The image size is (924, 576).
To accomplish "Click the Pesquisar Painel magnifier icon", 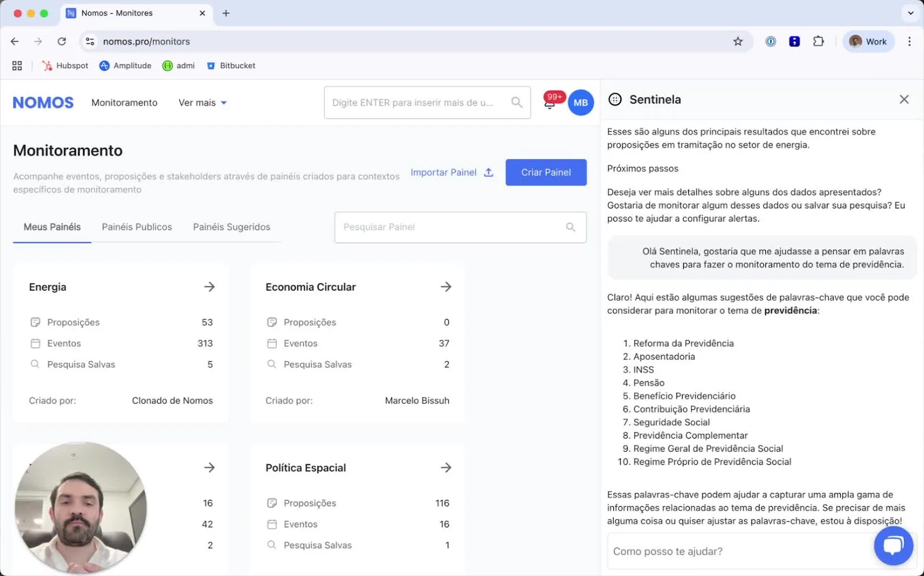I will [571, 227].
